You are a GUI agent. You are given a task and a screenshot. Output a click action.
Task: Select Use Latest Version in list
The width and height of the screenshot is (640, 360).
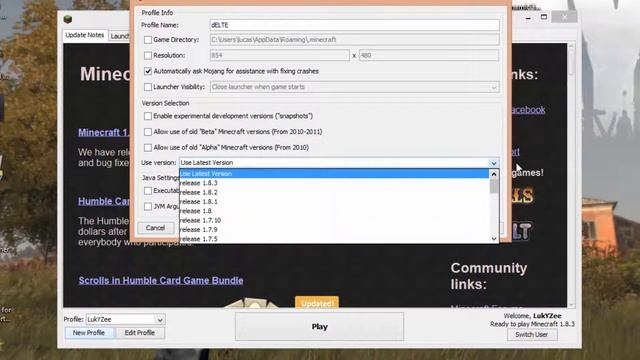coord(334,173)
